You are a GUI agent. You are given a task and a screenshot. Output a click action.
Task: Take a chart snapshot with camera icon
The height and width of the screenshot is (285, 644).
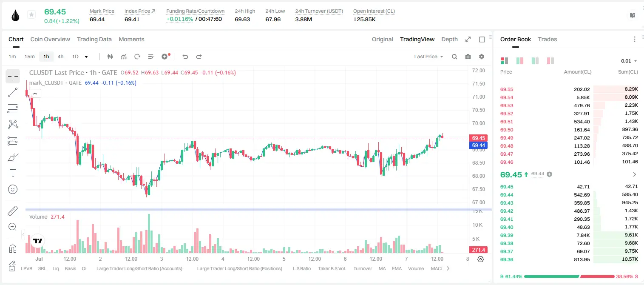(x=468, y=57)
